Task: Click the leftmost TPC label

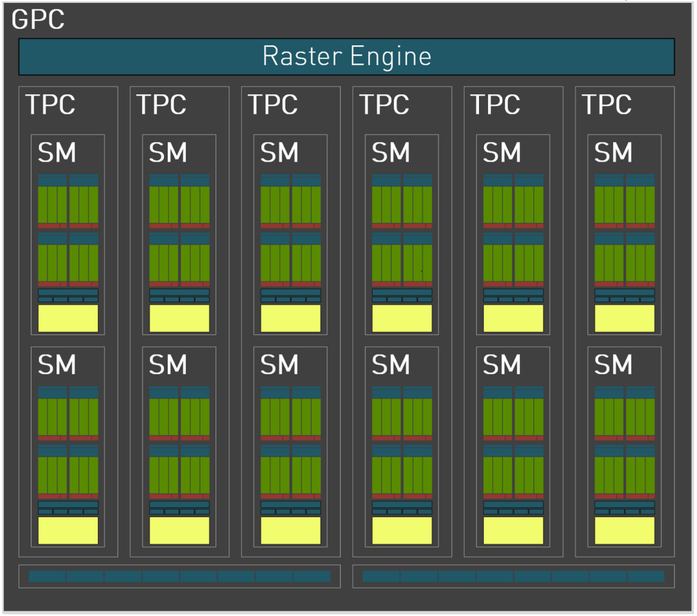Action: click(x=50, y=104)
